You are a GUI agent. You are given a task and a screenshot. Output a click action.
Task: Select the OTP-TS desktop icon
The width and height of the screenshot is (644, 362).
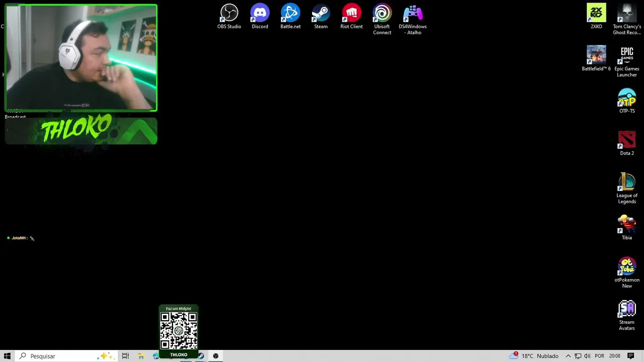click(627, 101)
